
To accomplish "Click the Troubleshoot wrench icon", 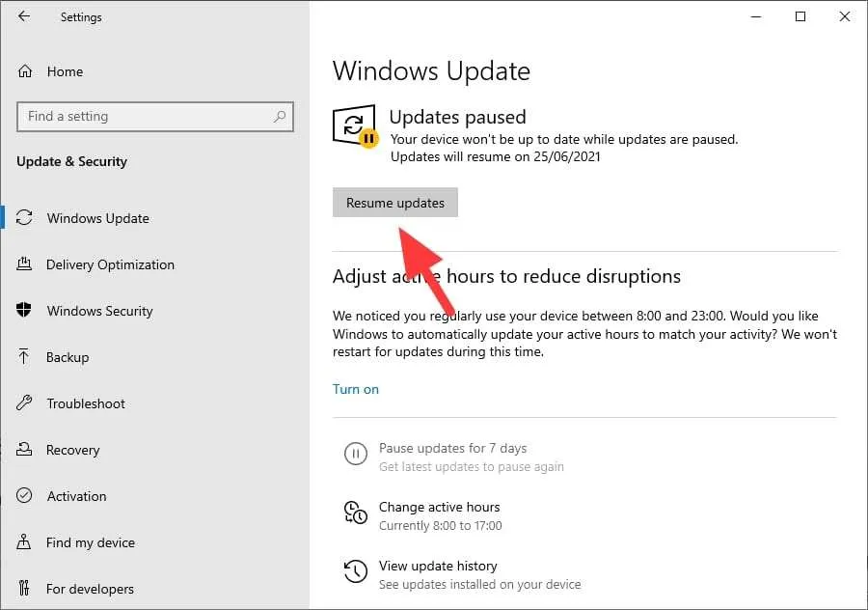I will point(24,402).
